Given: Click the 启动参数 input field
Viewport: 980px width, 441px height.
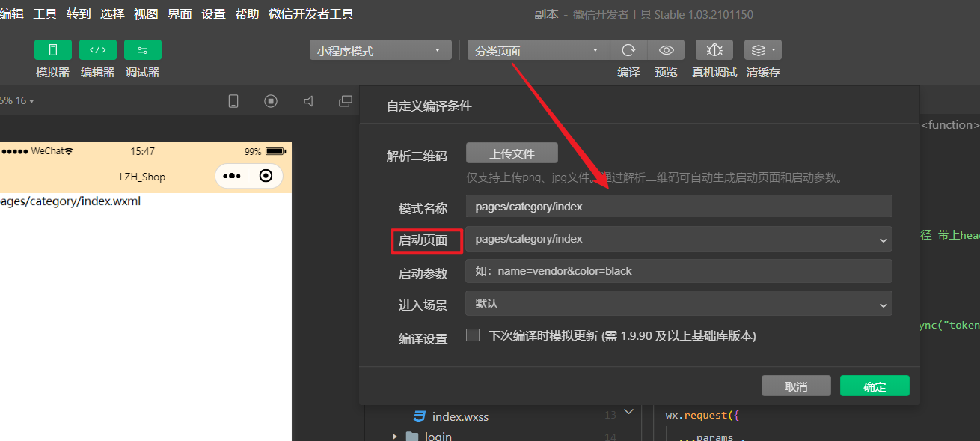Looking at the screenshot, I should (x=679, y=270).
